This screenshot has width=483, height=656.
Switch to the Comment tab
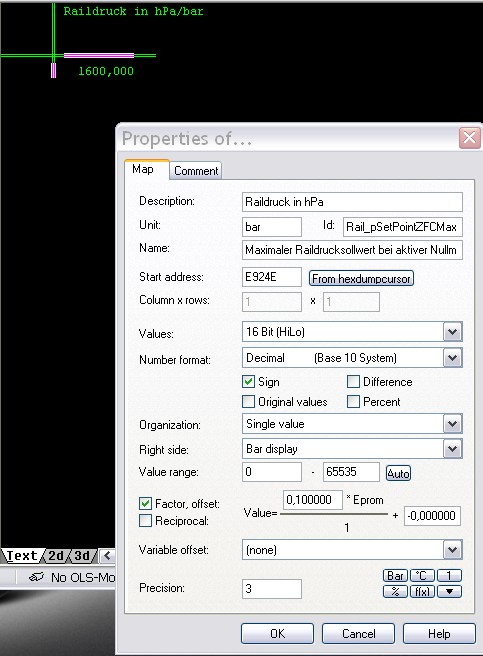196,171
